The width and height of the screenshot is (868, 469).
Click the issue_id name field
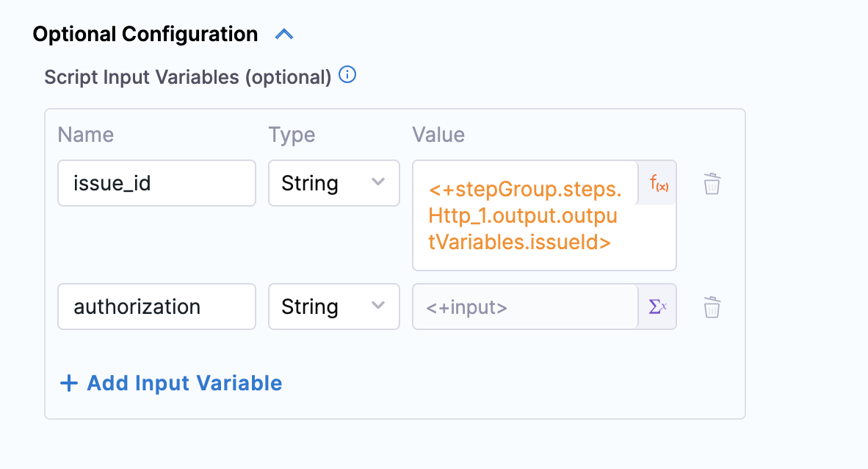[156, 183]
